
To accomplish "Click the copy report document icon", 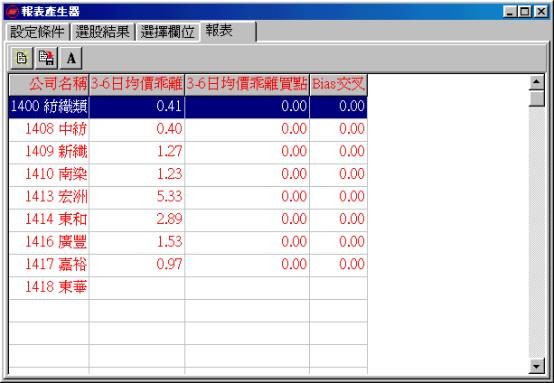I will click(x=22, y=58).
